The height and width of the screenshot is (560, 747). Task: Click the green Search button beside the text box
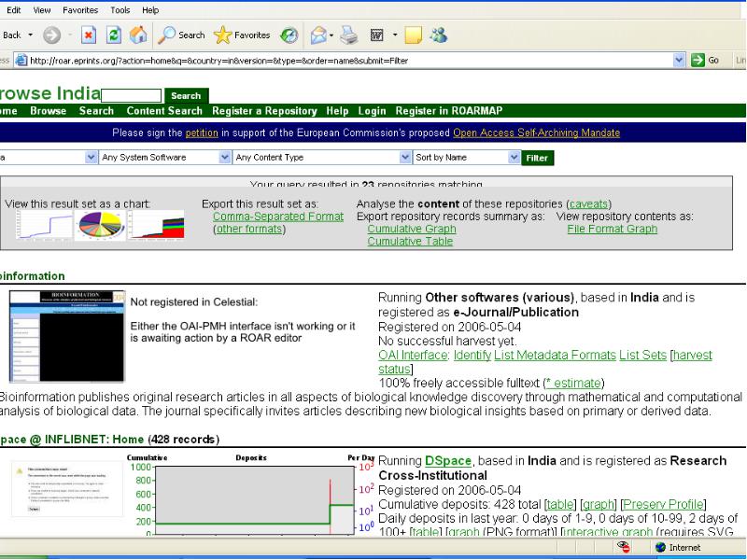click(186, 96)
